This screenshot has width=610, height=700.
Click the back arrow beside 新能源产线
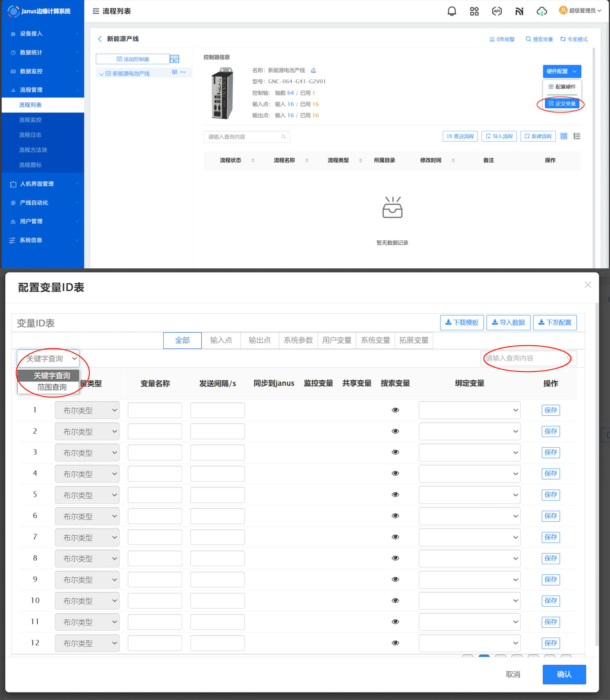(x=100, y=39)
